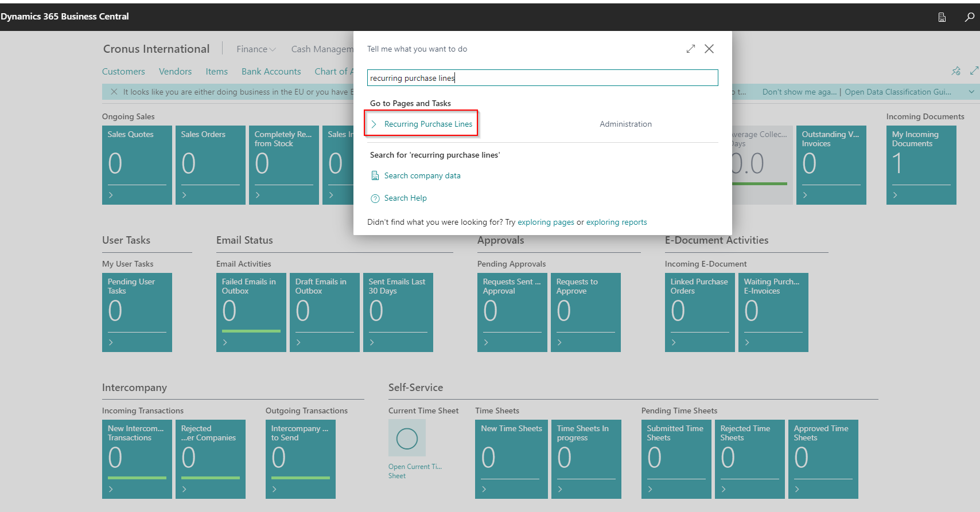Open Requests to Approve tile

(x=586, y=312)
